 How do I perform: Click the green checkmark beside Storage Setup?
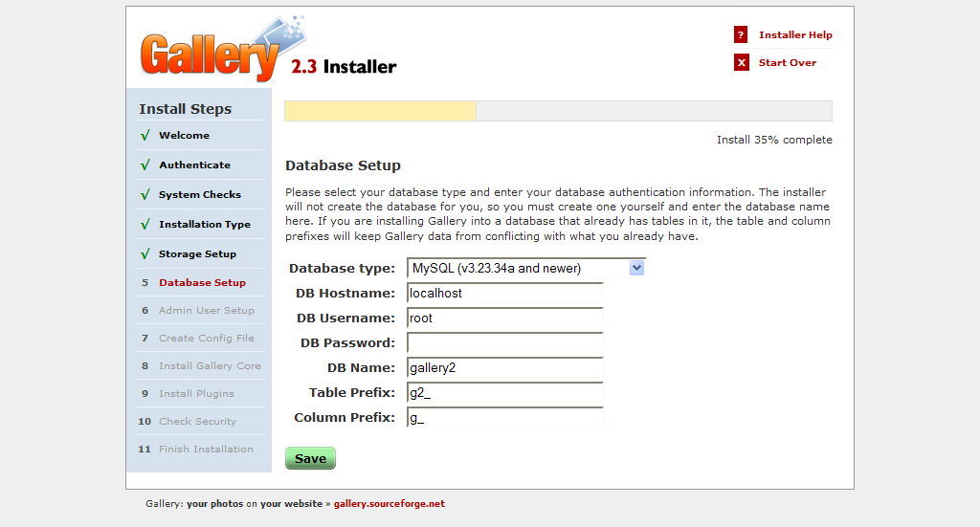click(x=145, y=254)
